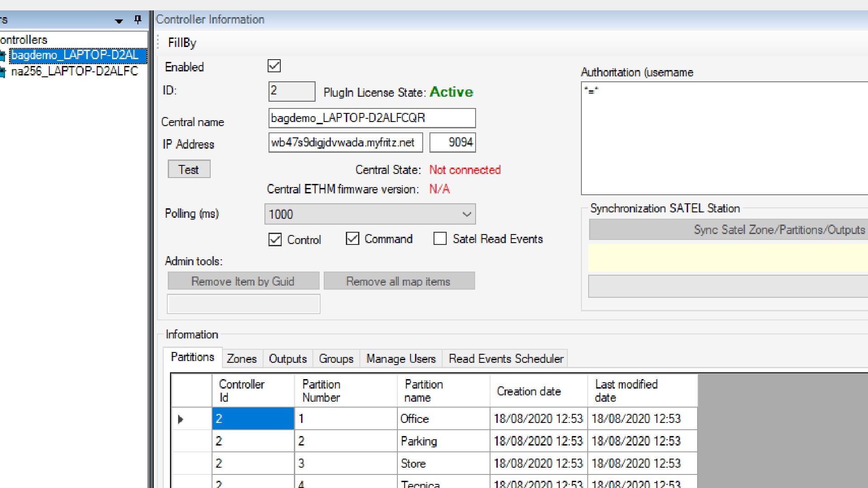Click the Not connected central state text
The height and width of the screenshot is (488, 868).
click(465, 170)
